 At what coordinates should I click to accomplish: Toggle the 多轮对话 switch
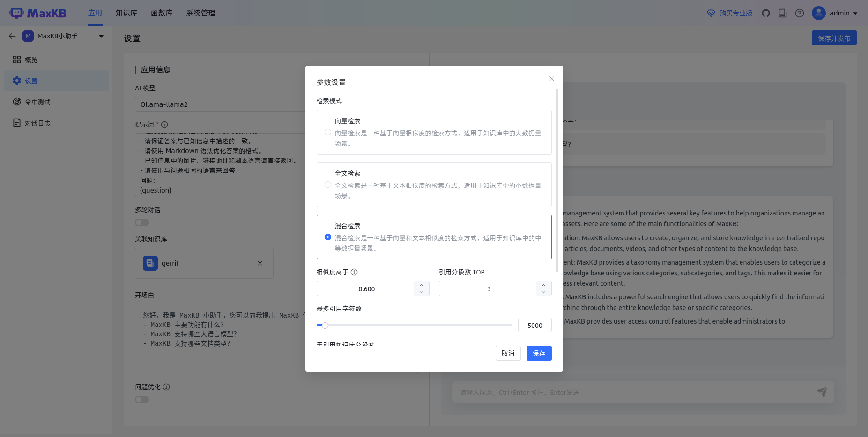point(142,222)
